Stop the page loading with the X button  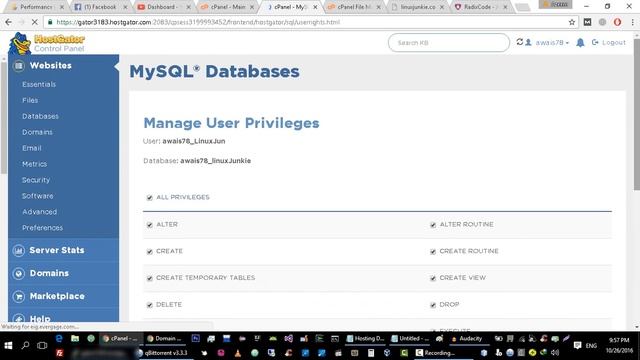(35, 22)
